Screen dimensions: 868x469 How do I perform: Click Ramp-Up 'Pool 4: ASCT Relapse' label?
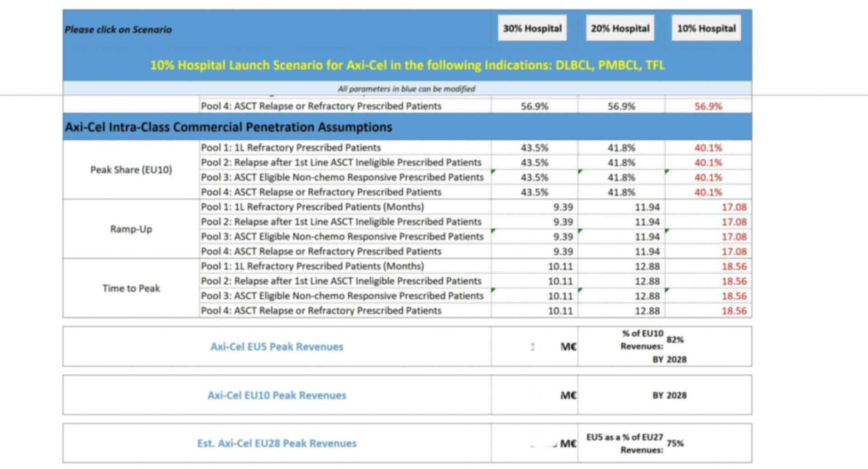pyautogui.click(x=321, y=251)
